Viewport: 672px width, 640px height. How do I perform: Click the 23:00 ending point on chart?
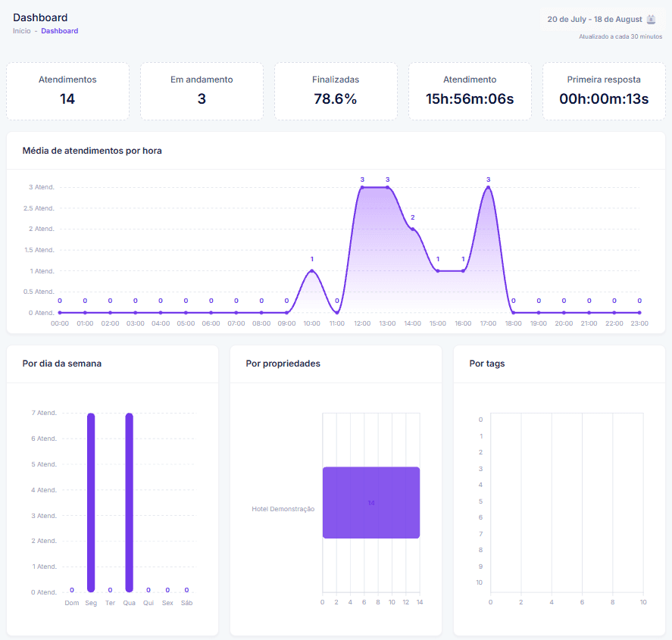(639, 313)
